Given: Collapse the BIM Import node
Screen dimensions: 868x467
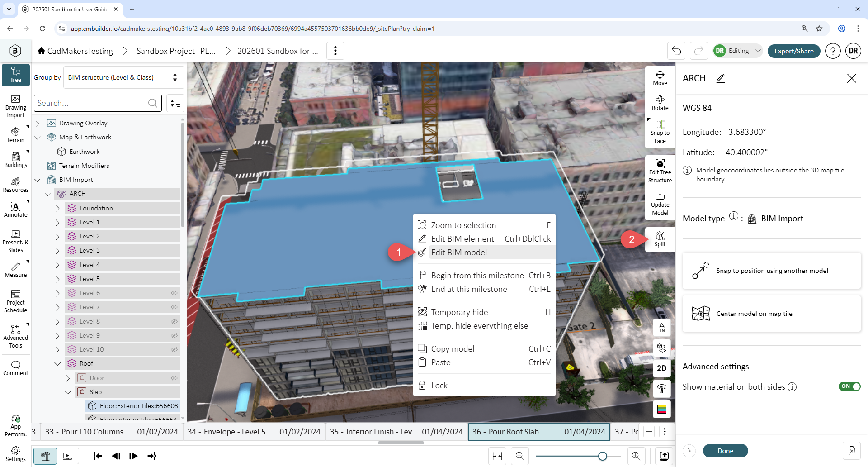Looking at the screenshot, I should 38,180.
